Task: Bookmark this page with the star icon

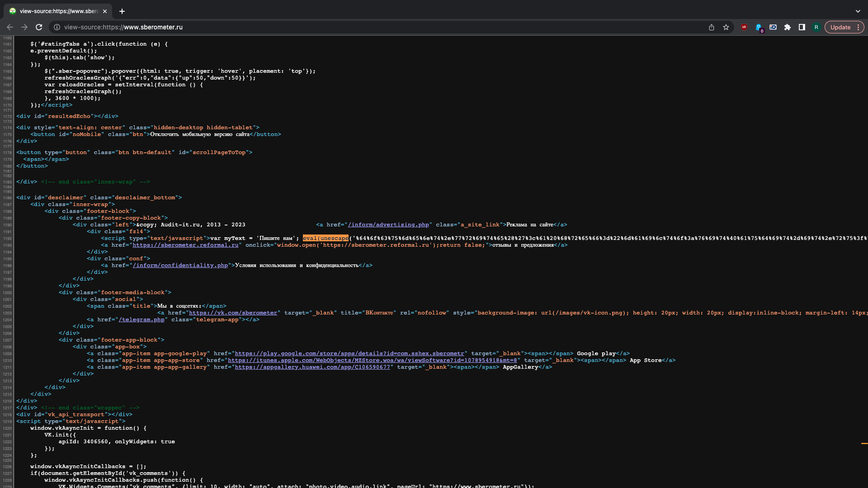Action: click(x=726, y=27)
